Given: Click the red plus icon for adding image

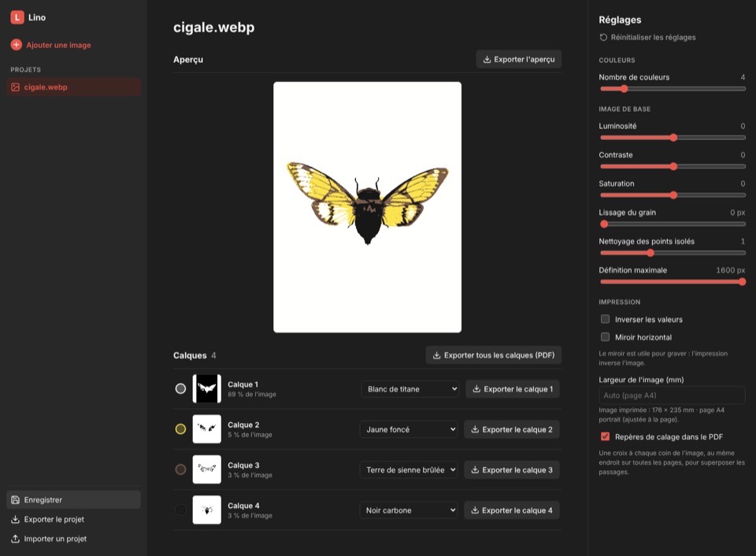Looking at the screenshot, I should coord(17,45).
